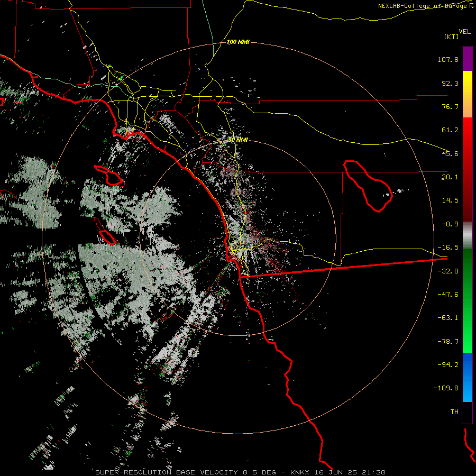
Task: Click the 76.7 velocity scale label
Action: click(x=450, y=106)
